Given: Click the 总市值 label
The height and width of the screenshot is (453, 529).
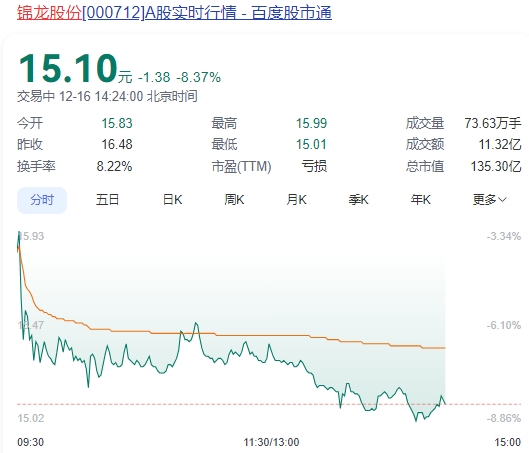Looking at the screenshot, I should point(425,166).
